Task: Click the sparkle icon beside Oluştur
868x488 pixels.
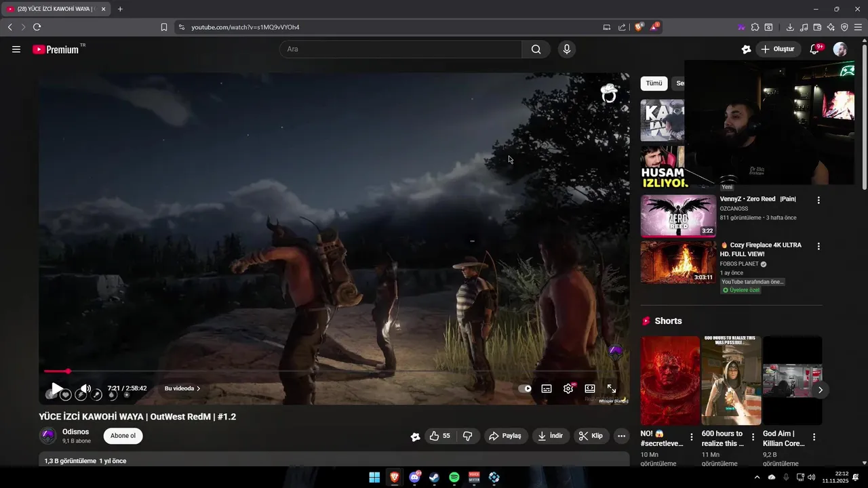Action: (x=746, y=49)
